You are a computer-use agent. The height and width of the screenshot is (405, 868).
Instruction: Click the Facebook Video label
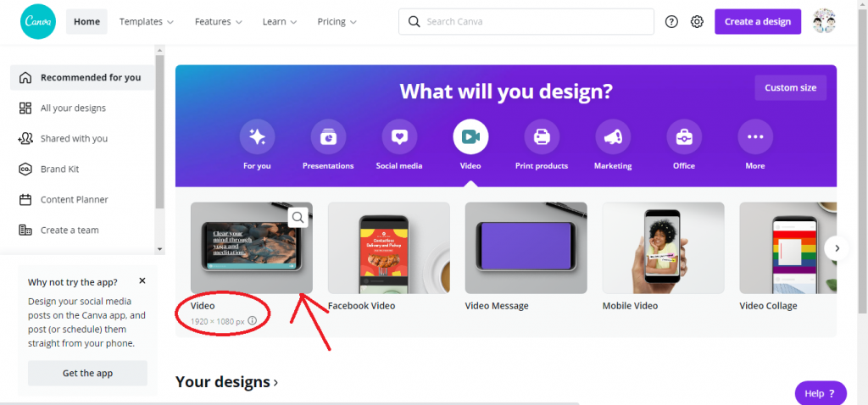(x=361, y=305)
